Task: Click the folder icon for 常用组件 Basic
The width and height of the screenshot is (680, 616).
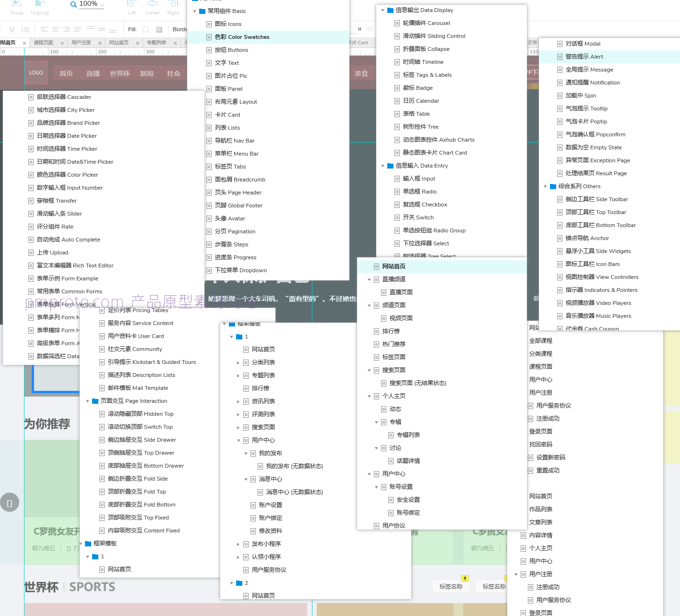Action: [203, 11]
